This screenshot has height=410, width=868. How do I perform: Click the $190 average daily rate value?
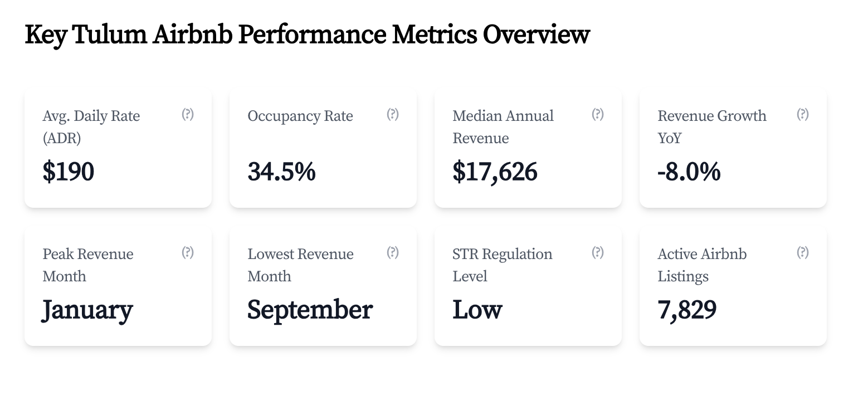(x=69, y=172)
